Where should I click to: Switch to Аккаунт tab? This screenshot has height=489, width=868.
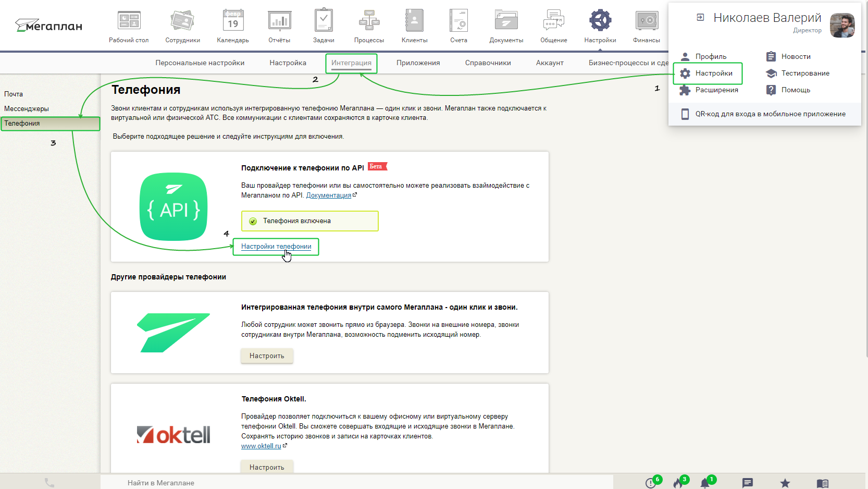pos(550,63)
